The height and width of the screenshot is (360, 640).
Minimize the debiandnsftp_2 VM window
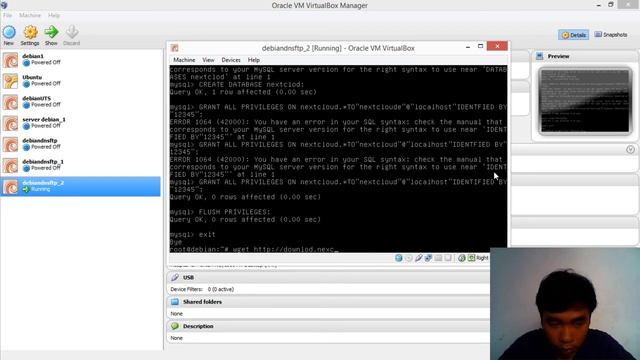click(x=468, y=47)
